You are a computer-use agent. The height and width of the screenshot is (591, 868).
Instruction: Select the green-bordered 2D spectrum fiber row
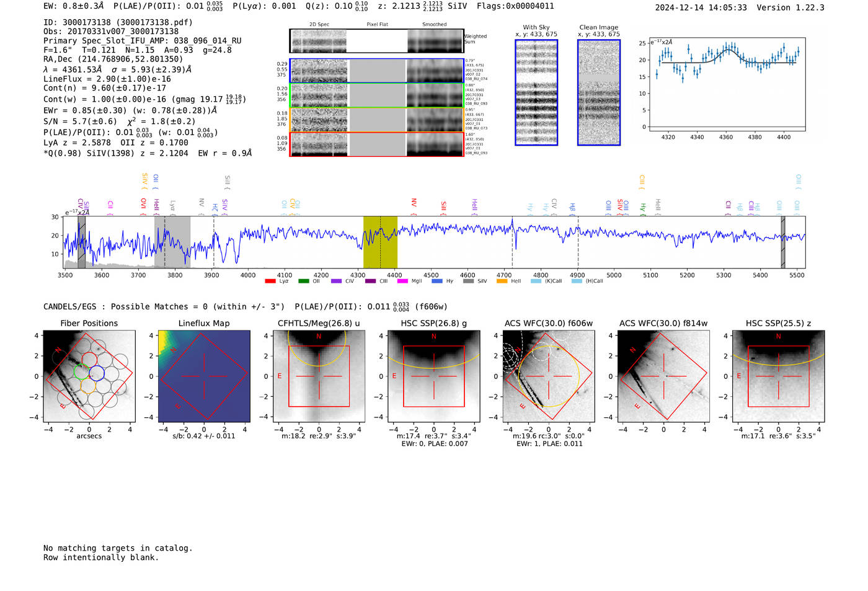377,96
